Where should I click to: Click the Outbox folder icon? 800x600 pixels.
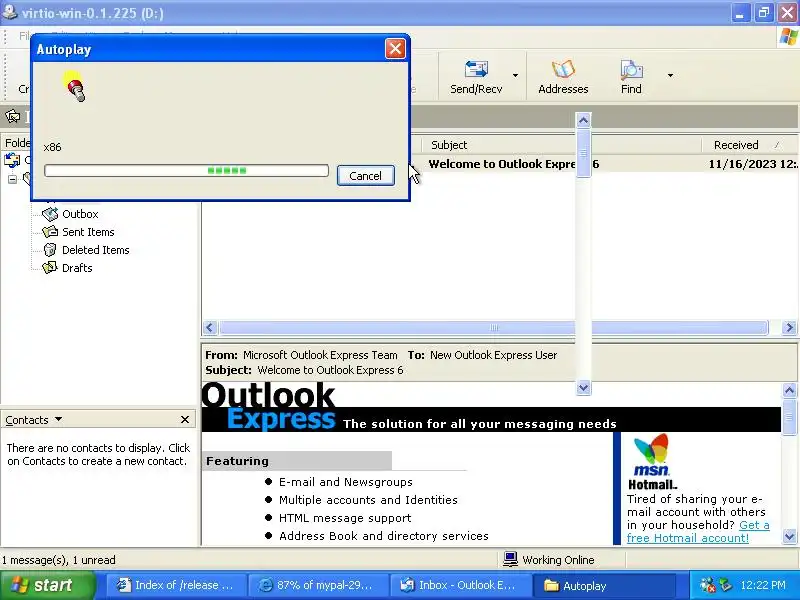coord(50,214)
